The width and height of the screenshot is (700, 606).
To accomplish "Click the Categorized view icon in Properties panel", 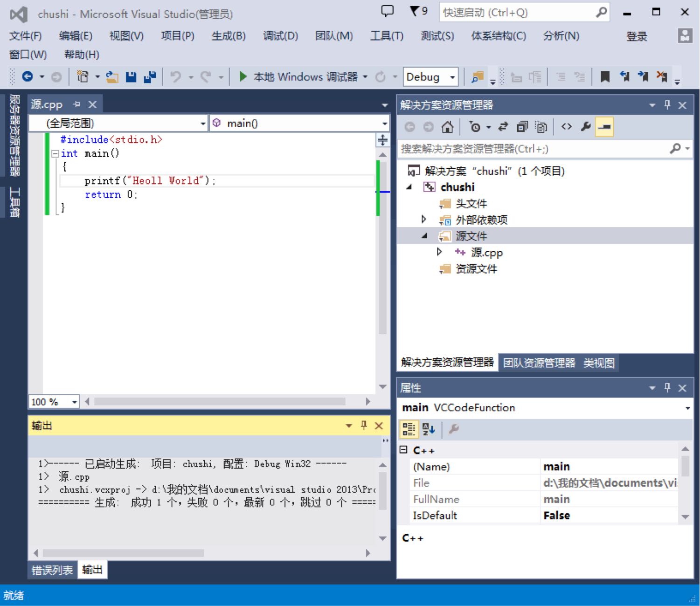I will pos(409,429).
